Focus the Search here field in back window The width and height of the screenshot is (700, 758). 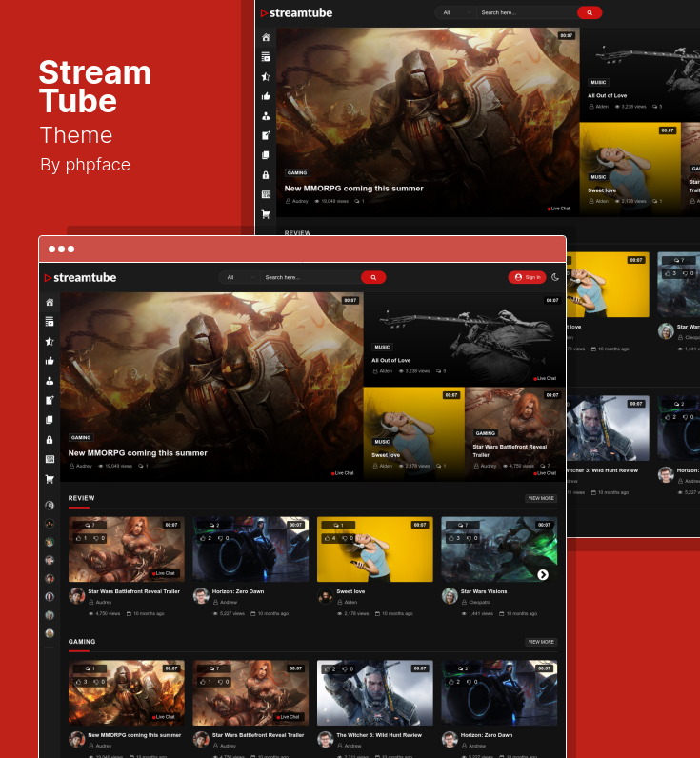(x=527, y=12)
